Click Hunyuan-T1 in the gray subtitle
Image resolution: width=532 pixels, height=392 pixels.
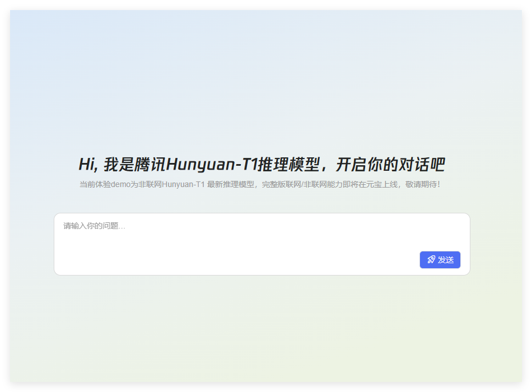coord(183,184)
